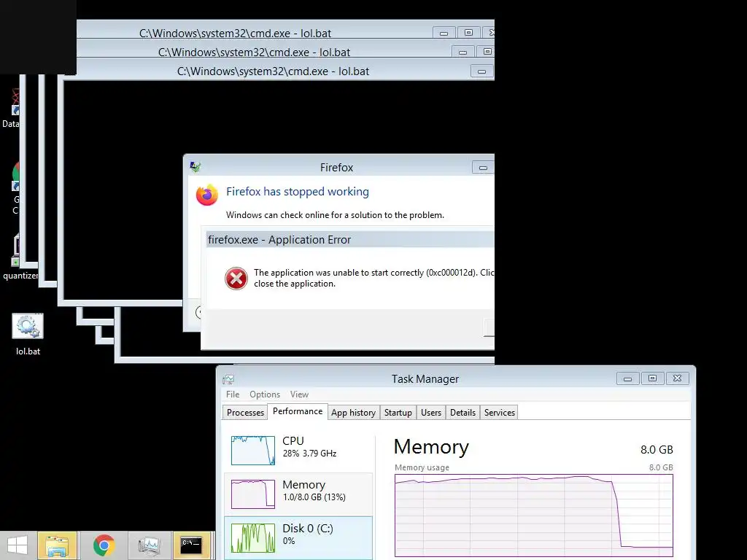
Task: Maximize the second cmd.exe lol.bat window
Action: pos(487,52)
